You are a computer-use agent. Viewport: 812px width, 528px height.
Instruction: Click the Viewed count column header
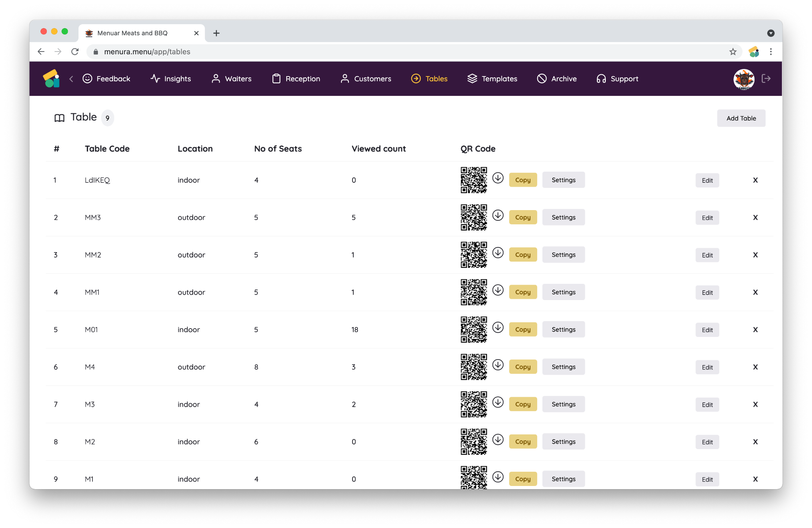click(379, 149)
